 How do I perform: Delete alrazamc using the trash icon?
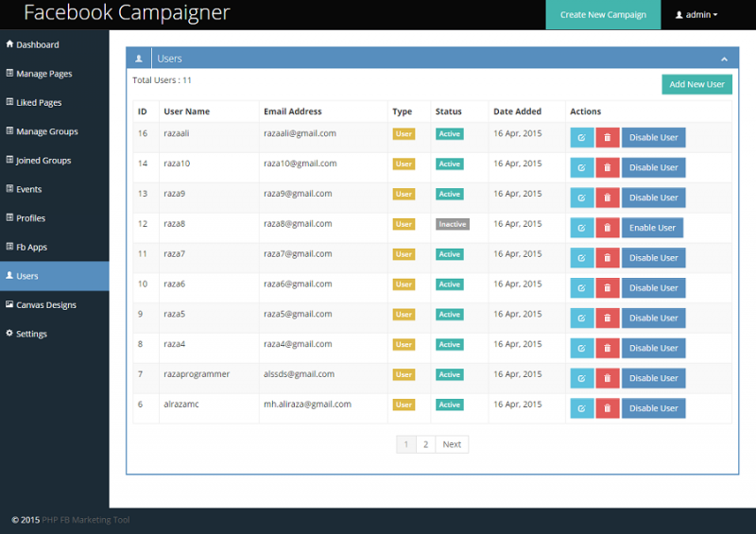tap(608, 408)
